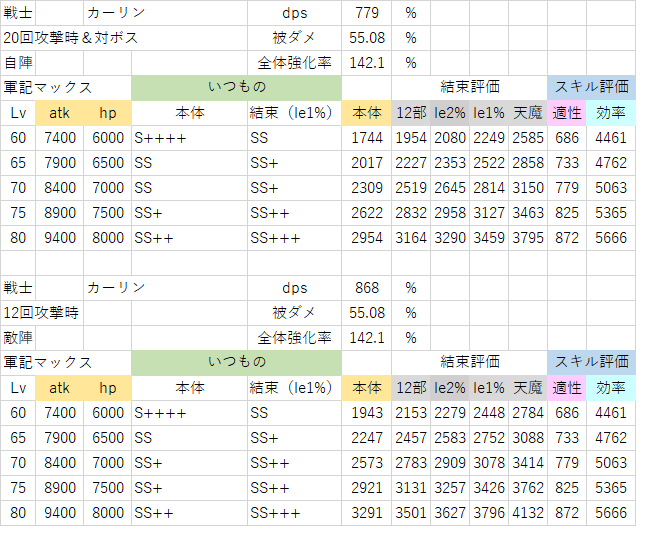This screenshot has width=652, height=544.
Task: Select the cell showing 3164
Action: pyautogui.click(x=411, y=238)
